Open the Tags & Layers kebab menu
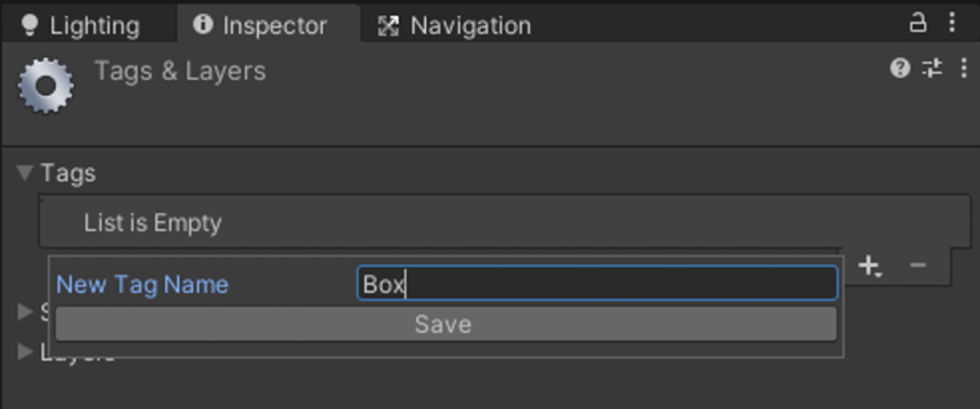 point(964,68)
